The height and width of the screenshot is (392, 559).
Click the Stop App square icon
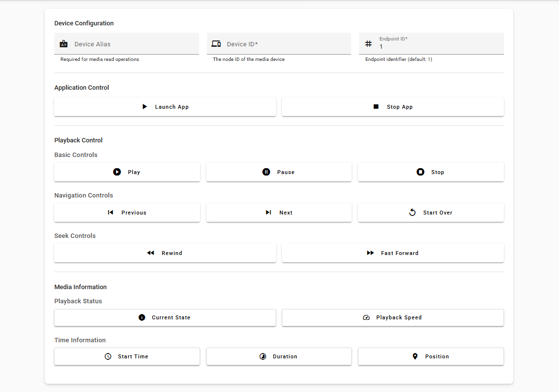pos(376,107)
